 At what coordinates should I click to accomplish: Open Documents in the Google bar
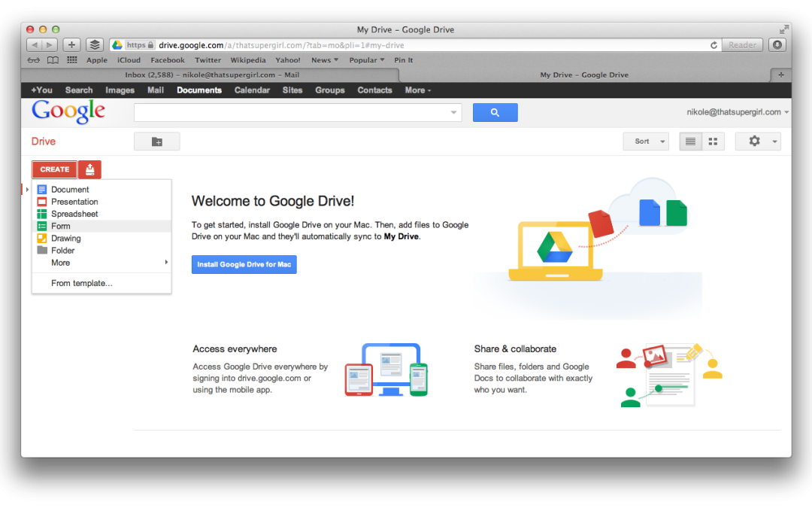tap(199, 90)
